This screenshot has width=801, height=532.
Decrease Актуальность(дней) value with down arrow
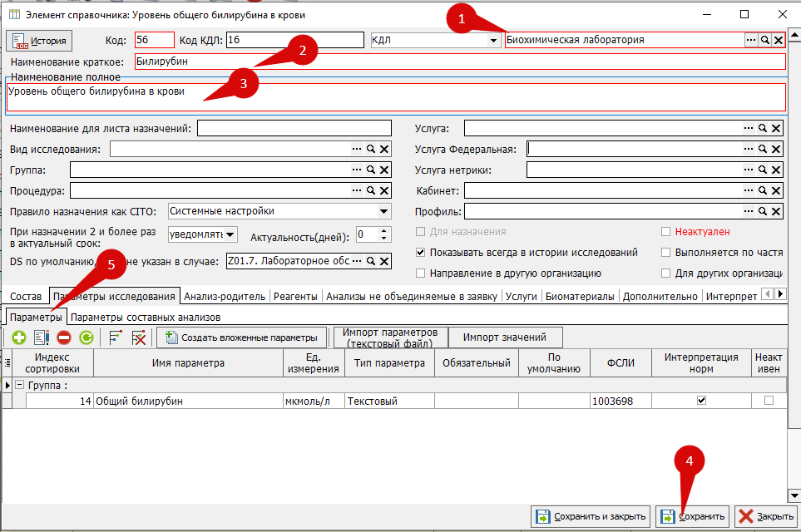click(x=384, y=238)
